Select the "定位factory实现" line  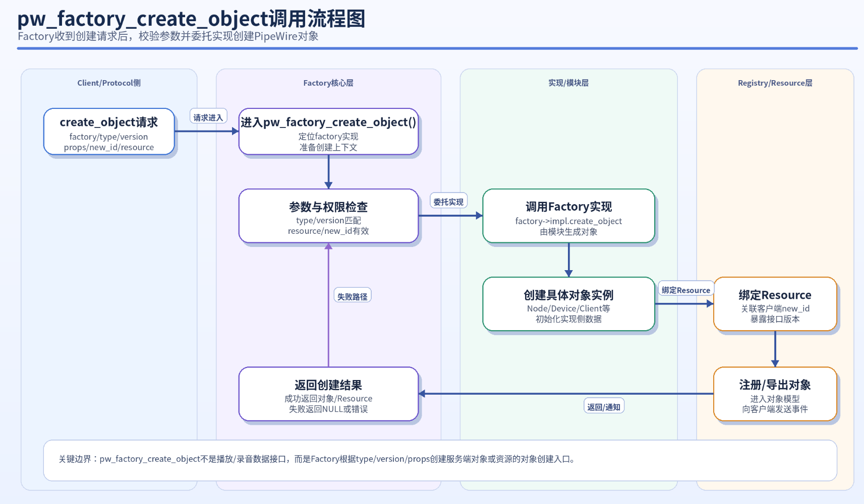(x=328, y=137)
